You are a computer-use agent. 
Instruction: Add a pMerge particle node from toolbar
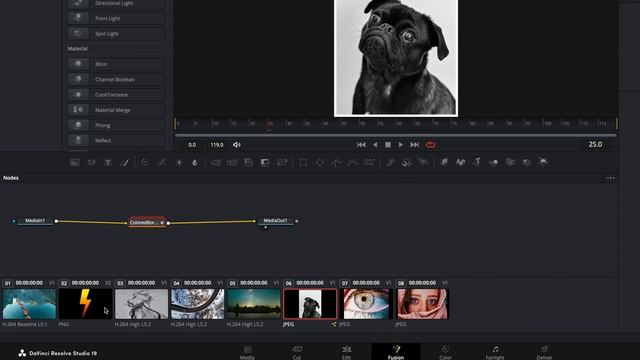[x=407, y=162]
